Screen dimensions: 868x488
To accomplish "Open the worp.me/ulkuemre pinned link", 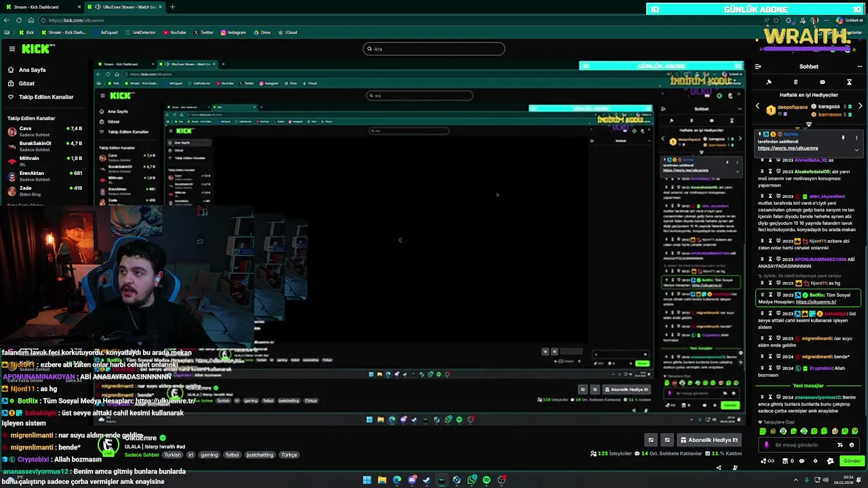I will (x=788, y=148).
